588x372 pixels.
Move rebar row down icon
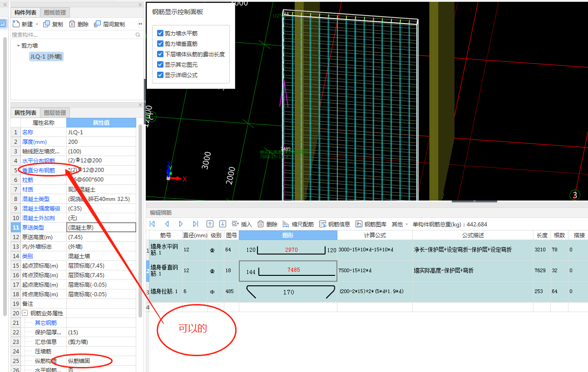(222, 224)
